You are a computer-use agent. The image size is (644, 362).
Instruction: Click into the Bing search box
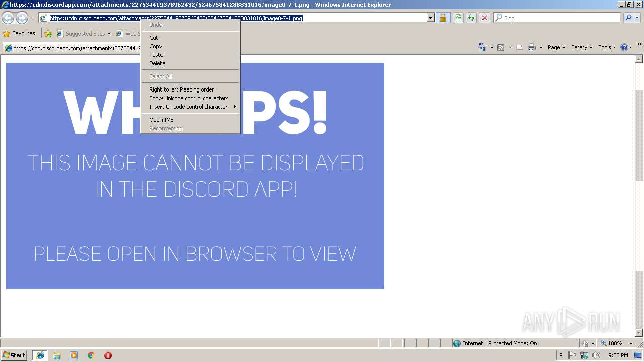point(557,18)
